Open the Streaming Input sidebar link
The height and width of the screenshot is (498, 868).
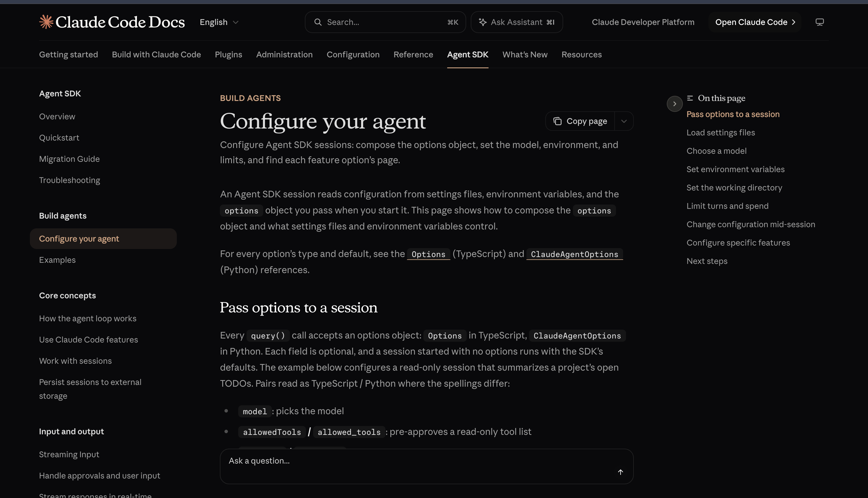click(69, 455)
